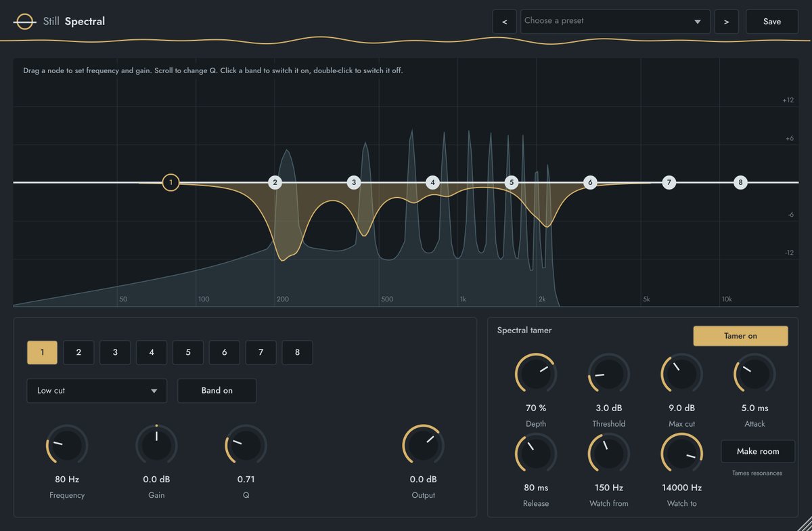Image resolution: width=812 pixels, height=531 pixels.
Task: Click the Still Spectral logo icon
Action: [24, 21]
